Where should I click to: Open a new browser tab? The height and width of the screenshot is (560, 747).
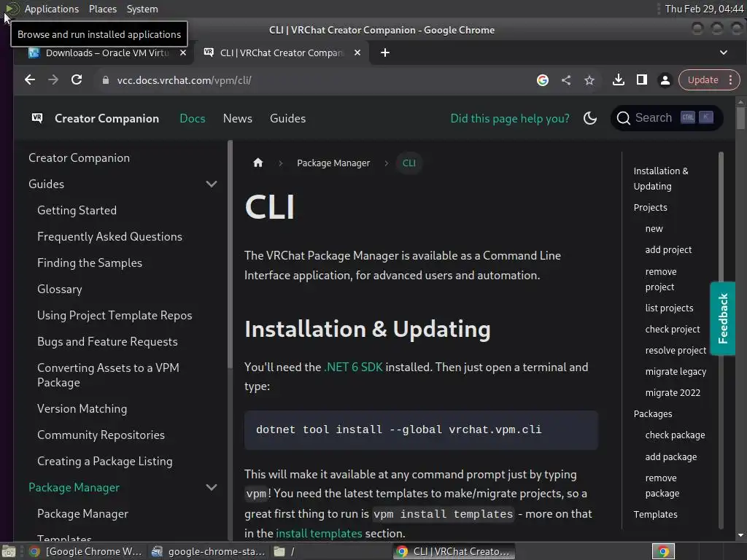click(x=385, y=52)
